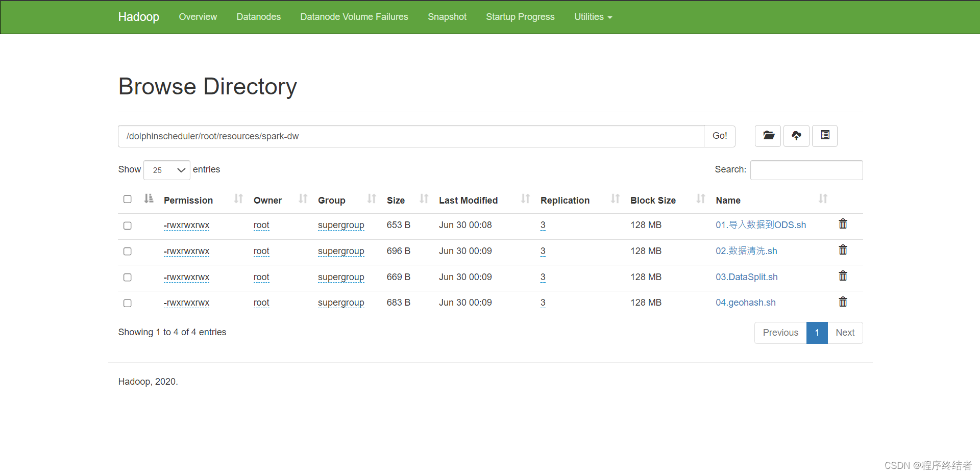Screen dimensions: 980x475
Task: Open file 01.导入数据到ODS.sh
Action: (x=761, y=225)
